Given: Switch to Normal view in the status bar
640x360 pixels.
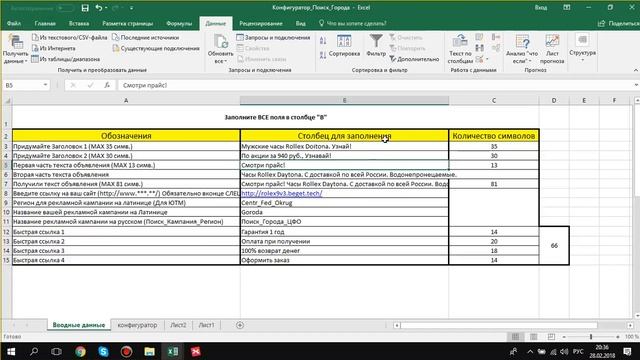Looking at the screenshot, I should tap(516, 337).
